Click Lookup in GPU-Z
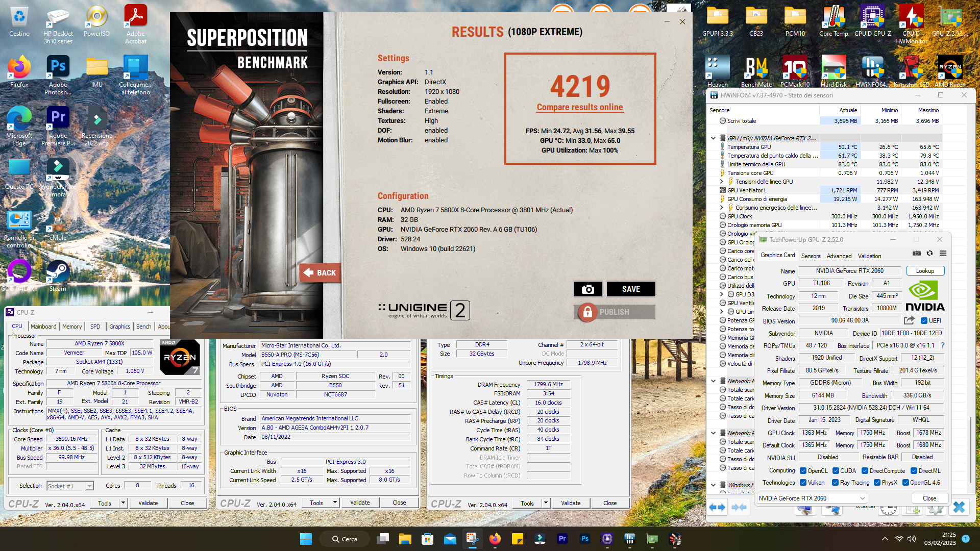The width and height of the screenshot is (980, 551). (x=925, y=271)
